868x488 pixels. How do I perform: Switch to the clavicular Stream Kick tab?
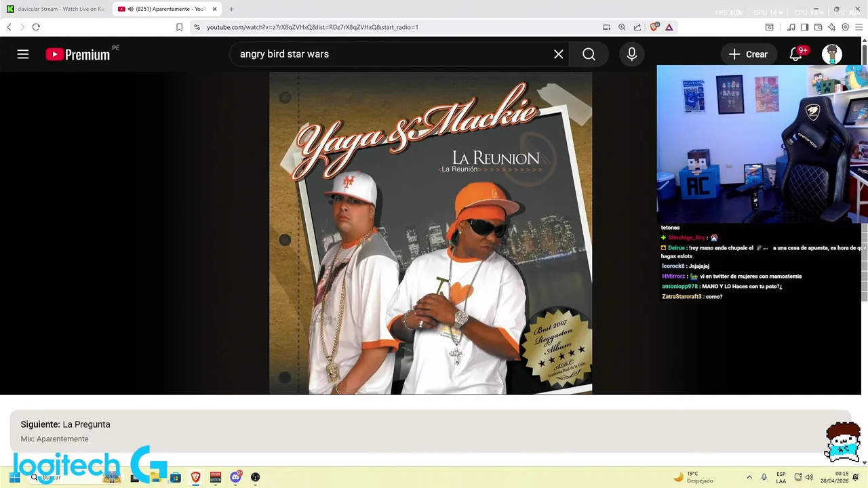tap(56, 9)
